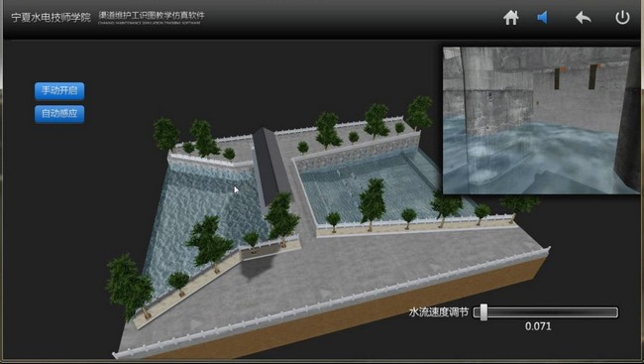644x364 pixels.
Task: Go to the Home screen icon
Action: click(511, 18)
